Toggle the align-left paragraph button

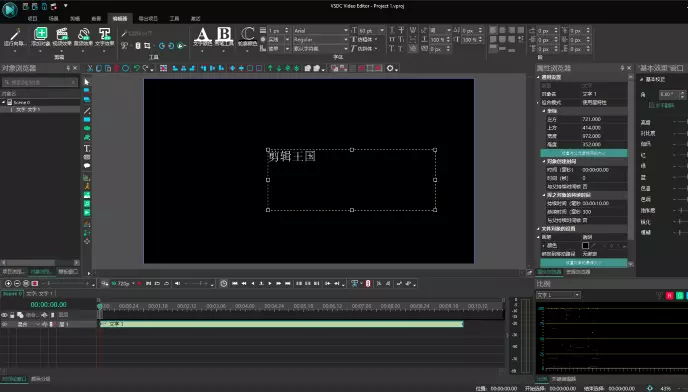[x=493, y=30]
